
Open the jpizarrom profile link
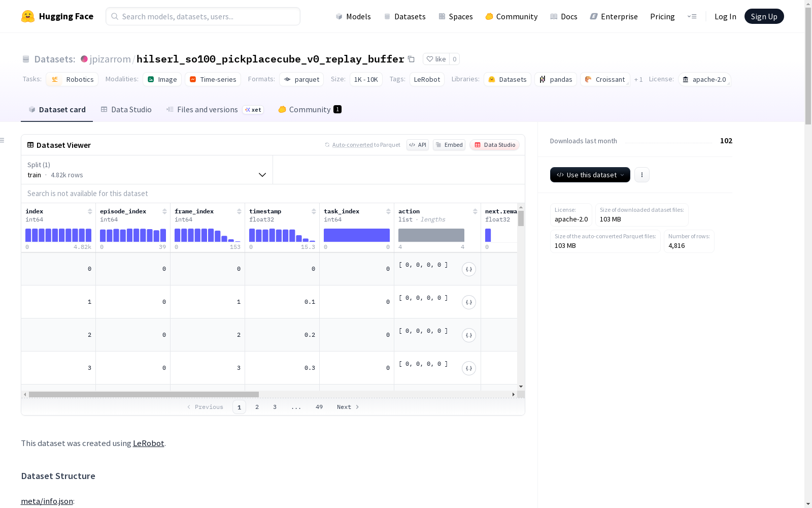110,59
